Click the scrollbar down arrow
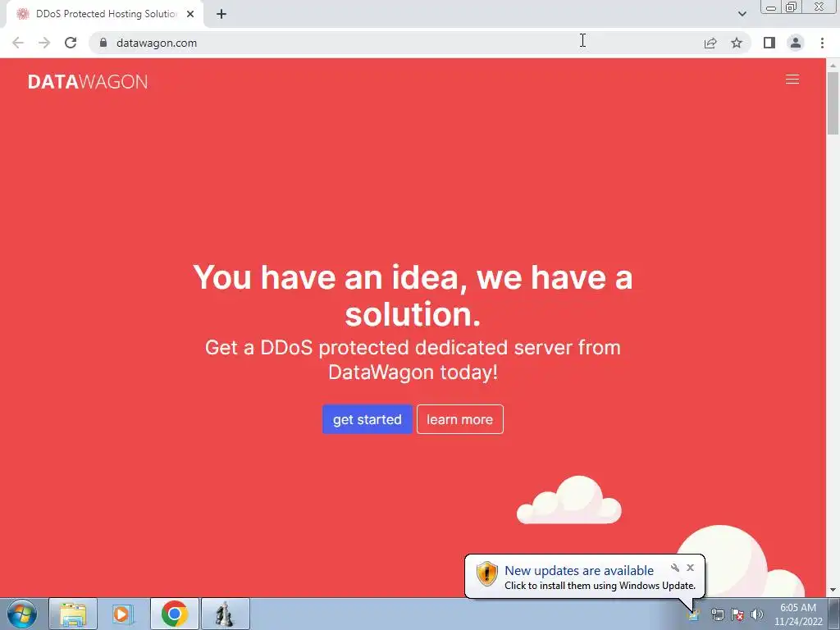This screenshot has width=840, height=630. point(833,590)
